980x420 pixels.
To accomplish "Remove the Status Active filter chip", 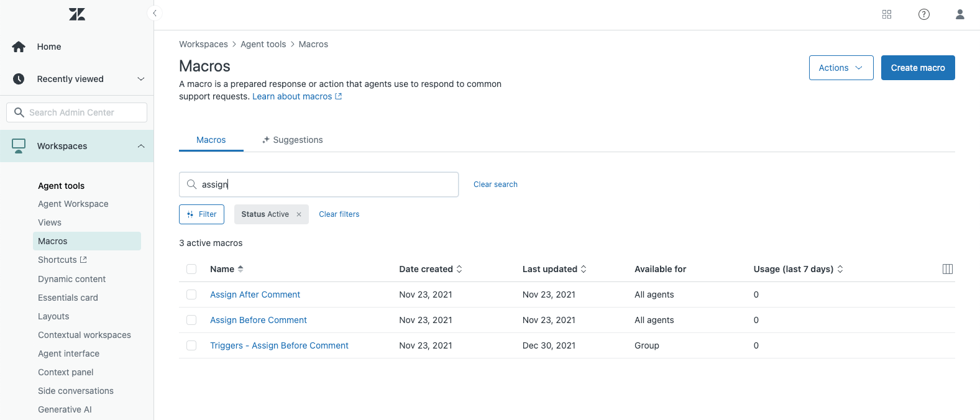I will [299, 214].
